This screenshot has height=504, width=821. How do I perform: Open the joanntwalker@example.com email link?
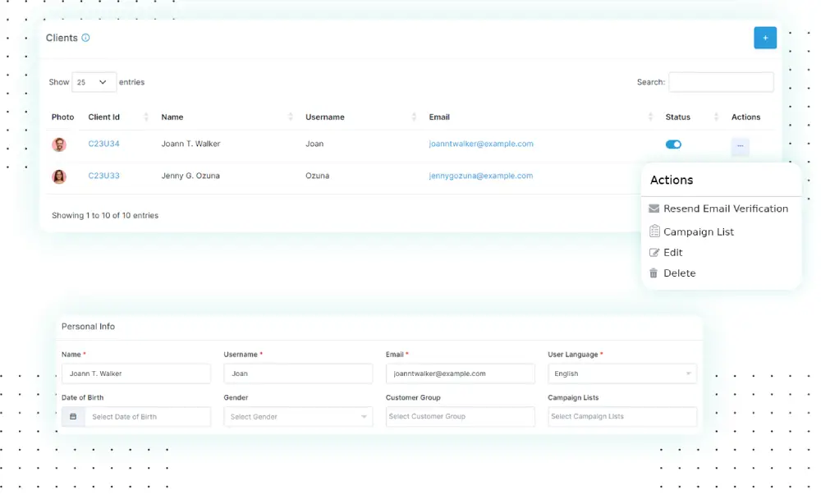[x=480, y=143]
